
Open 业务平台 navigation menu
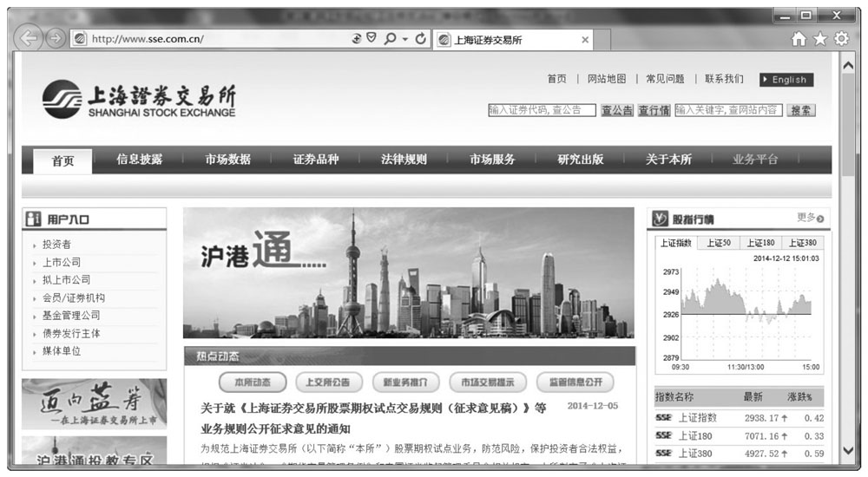tap(755, 160)
